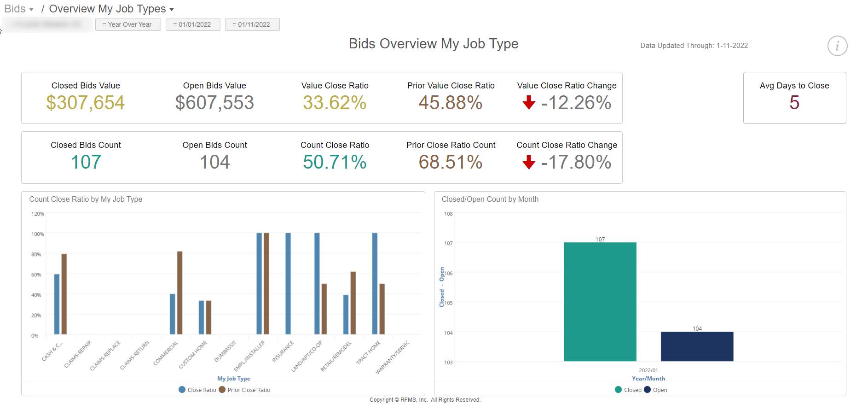Select the green Closed bar labeled 107
Screen dimensions: 868x404
click(x=600, y=302)
